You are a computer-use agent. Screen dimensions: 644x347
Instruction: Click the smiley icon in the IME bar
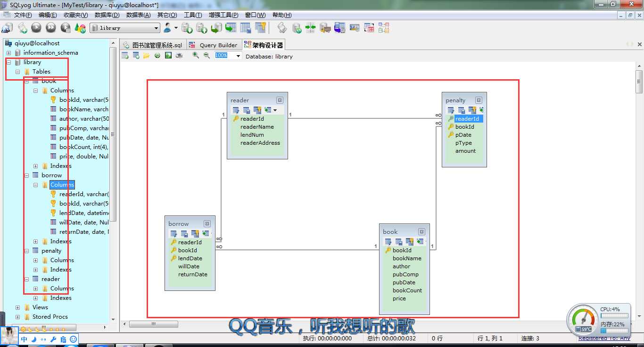pos(73,339)
